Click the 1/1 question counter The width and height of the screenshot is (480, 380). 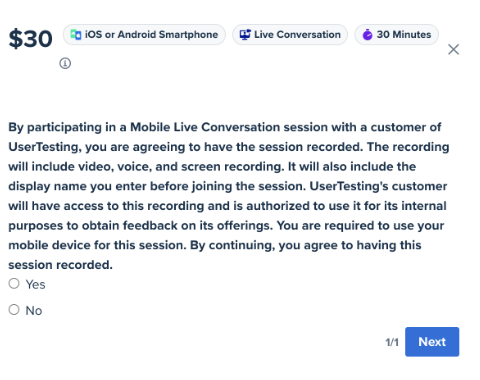point(392,342)
